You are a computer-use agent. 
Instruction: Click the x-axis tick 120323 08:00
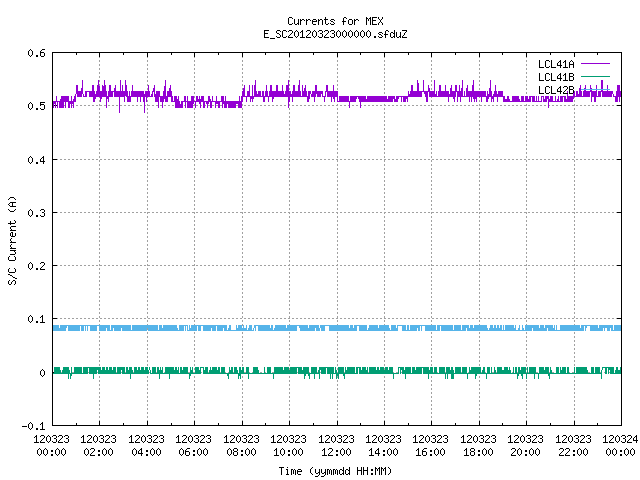pos(241,445)
